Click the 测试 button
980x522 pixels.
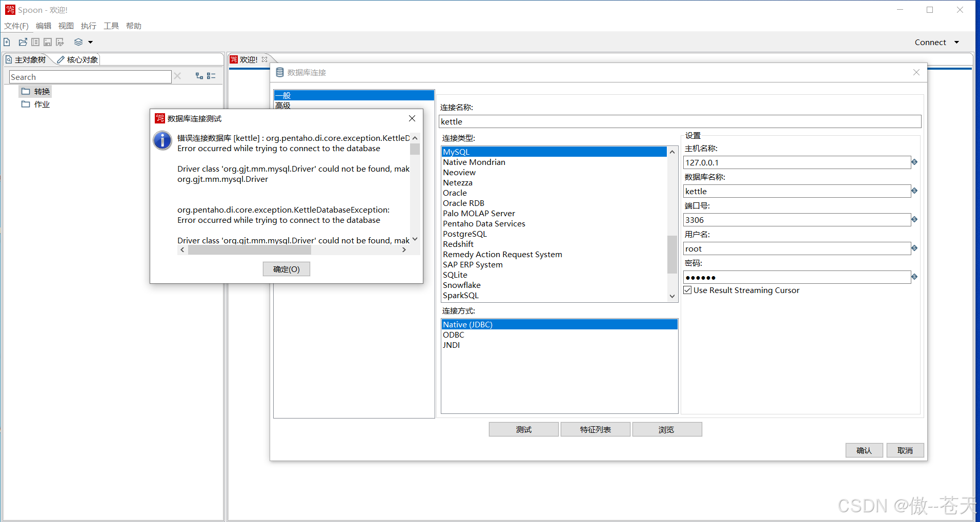tap(523, 429)
